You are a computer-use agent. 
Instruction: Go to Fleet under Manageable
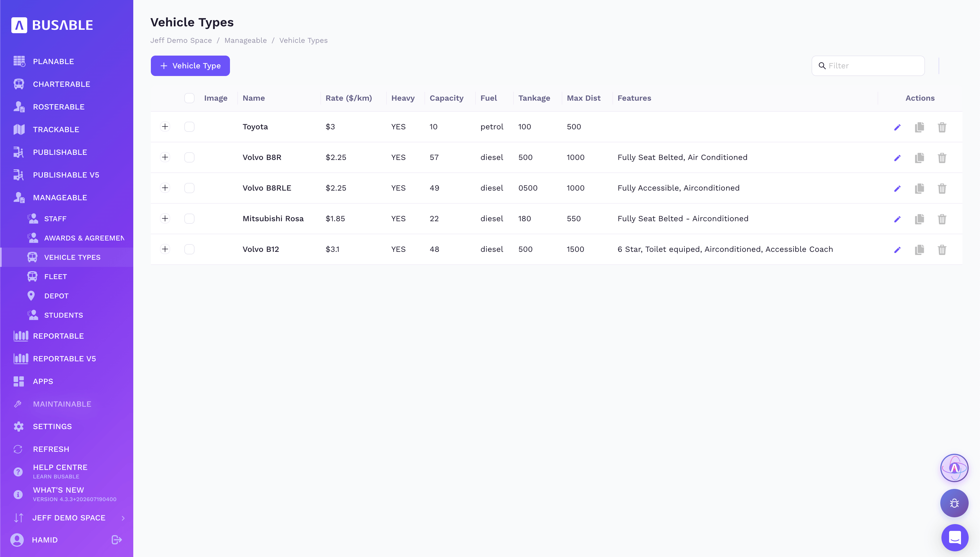click(x=56, y=277)
